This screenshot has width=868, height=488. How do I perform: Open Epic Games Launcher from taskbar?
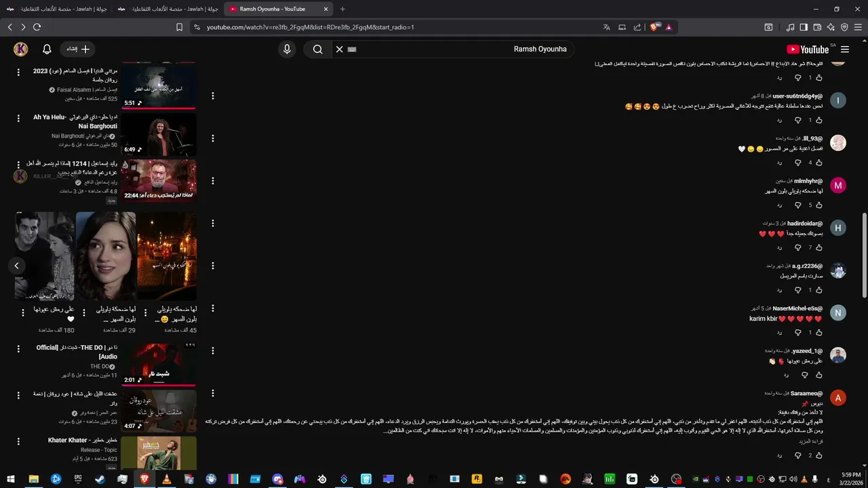coord(78,479)
